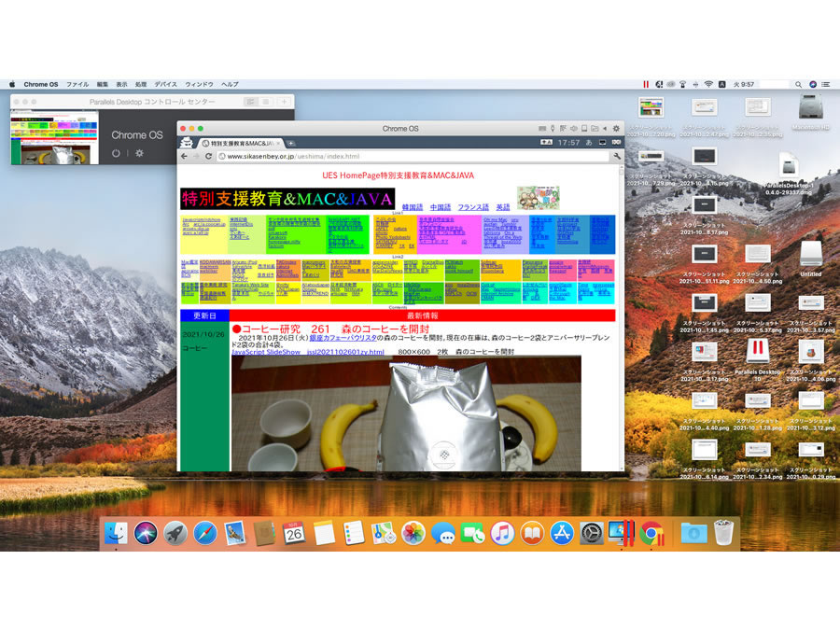This screenshot has height=630, width=840.
Task: Click the coffee bag photo
Action: (x=406, y=413)
